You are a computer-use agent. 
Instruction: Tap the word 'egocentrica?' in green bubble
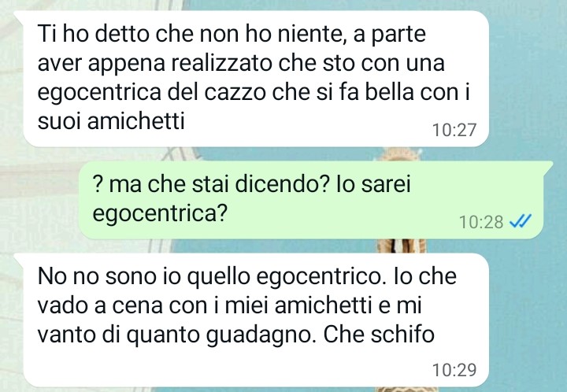[x=159, y=213]
